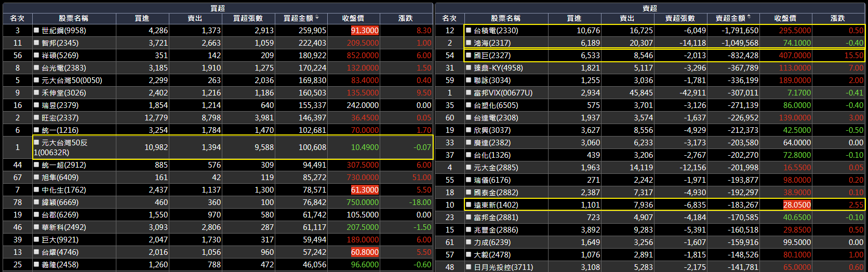This screenshot has height=272, width=868.
Task: Select stock name 中化生(1762)
Action: tap(63, 190)
